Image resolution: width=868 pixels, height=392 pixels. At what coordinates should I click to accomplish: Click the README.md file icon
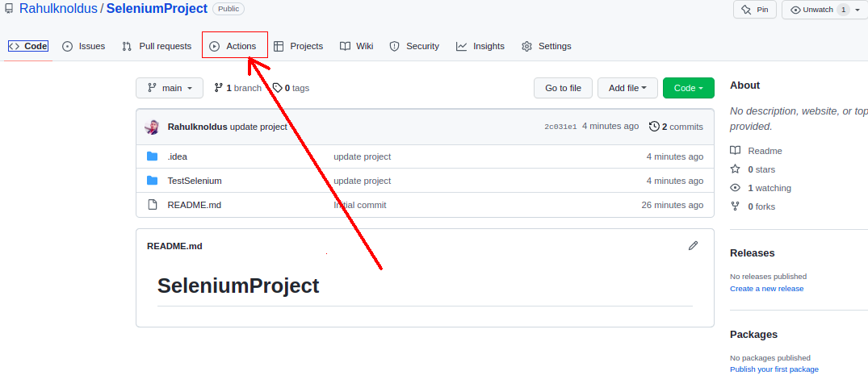(x=153, y=205)
